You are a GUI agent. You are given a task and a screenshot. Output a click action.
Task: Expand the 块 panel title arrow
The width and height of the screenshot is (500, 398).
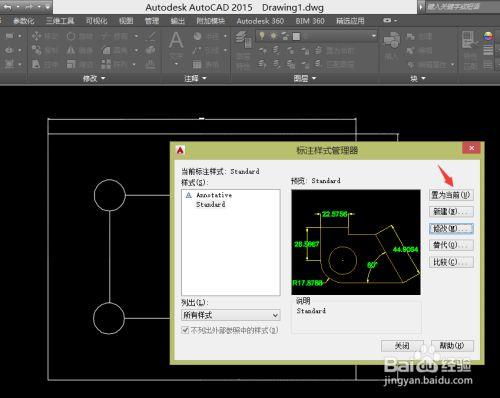coord(423,78)
